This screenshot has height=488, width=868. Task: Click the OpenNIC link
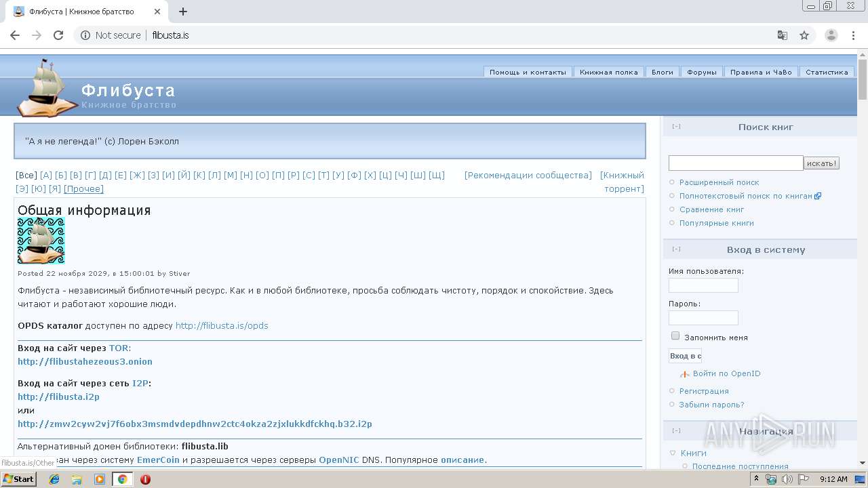click(339, 460)
